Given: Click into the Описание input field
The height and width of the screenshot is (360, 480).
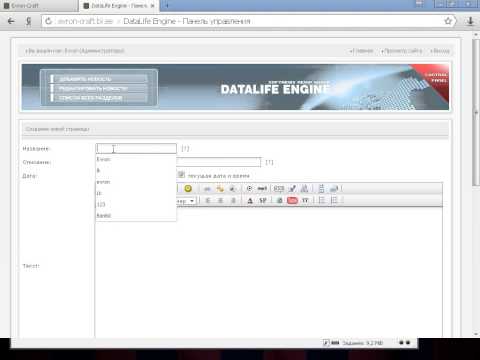Looking at the screenshot, I should pos(218,162).
